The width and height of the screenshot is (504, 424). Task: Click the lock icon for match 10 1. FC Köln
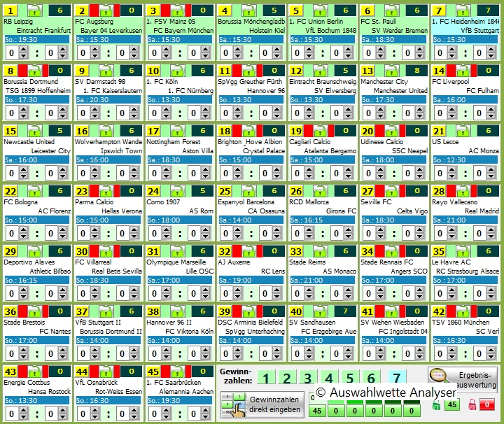click(178, 71)
